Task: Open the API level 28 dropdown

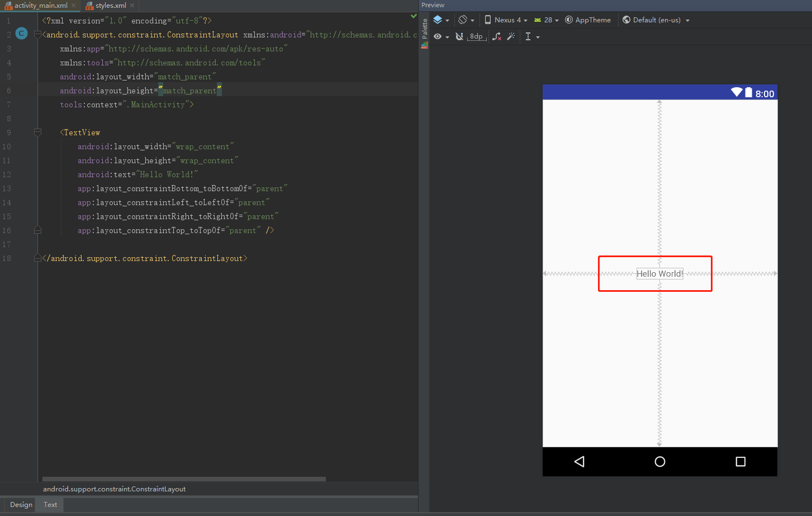Action: point(546,20)
